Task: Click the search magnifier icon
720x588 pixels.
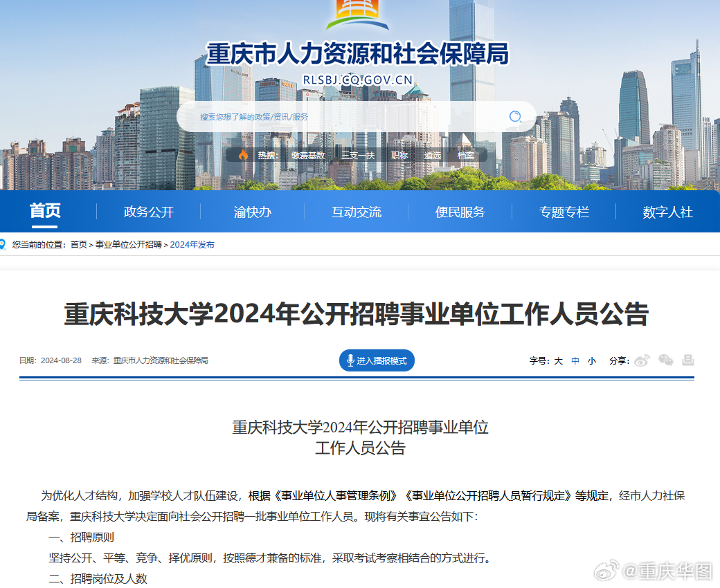Action: [x=516, y=116]
